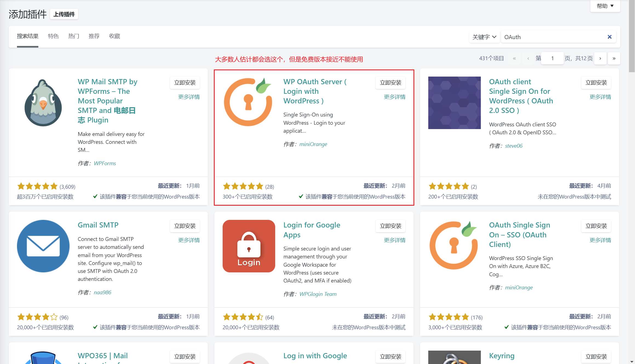Click the 超3百万个已启用安装数 text
635x364 pixels.
coord(45,197)
